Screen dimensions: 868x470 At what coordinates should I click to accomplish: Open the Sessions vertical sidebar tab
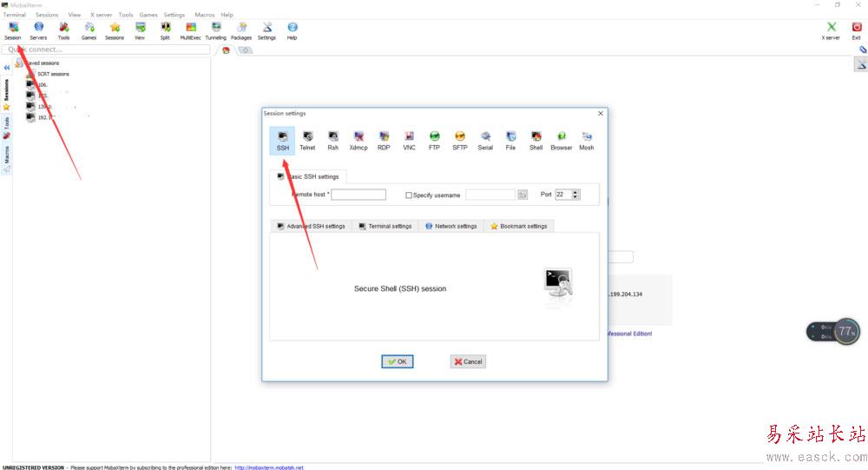pyautogui.click(x=7, y=94)
